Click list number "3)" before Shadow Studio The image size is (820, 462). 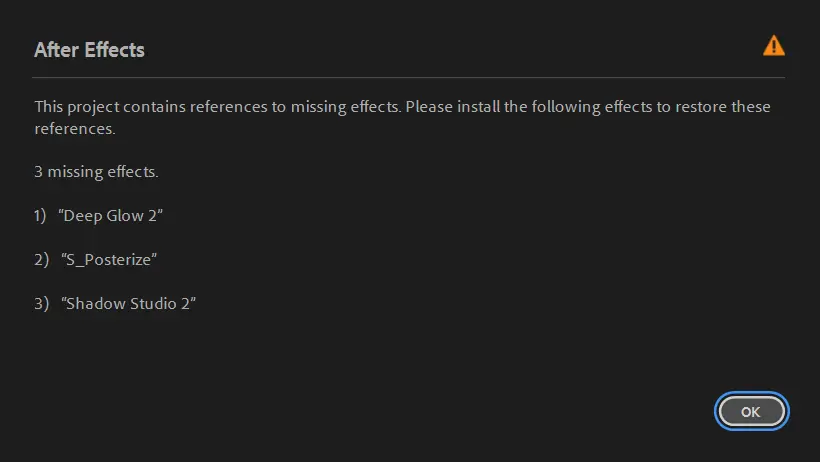tap(41, 304)
